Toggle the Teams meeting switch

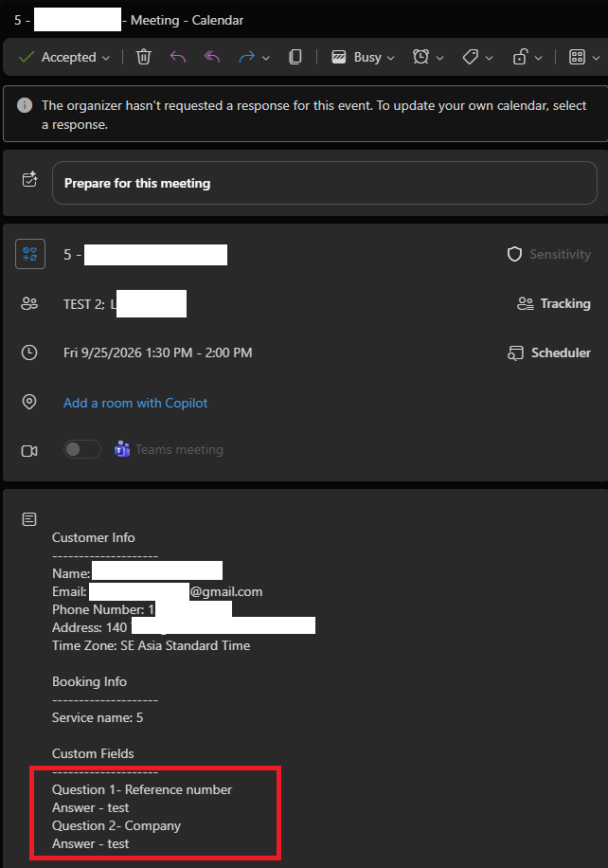tap(82, 449)
